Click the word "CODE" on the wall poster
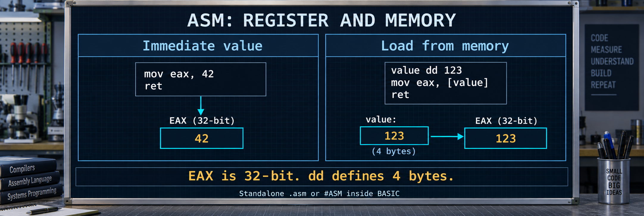 point(599,38)
